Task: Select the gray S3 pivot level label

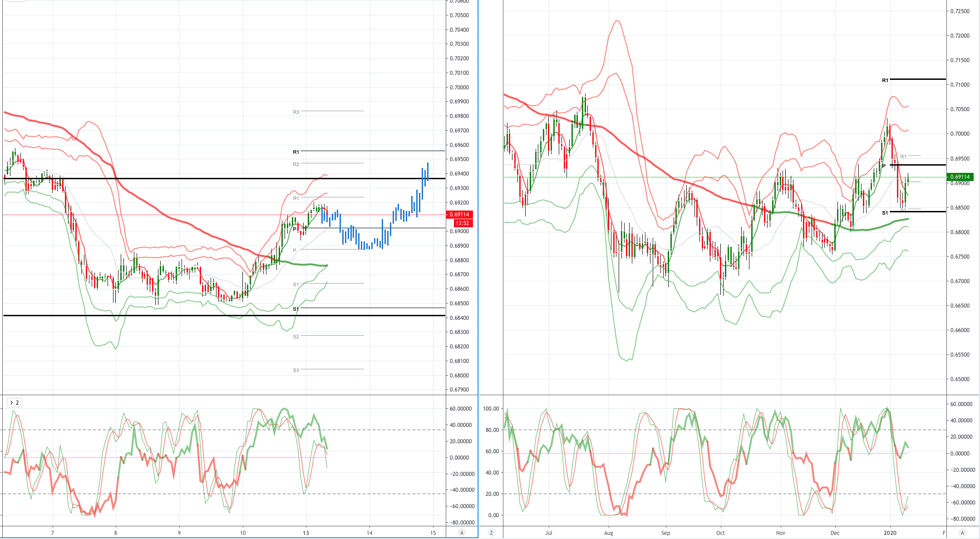Action: [x=296, y=370]
